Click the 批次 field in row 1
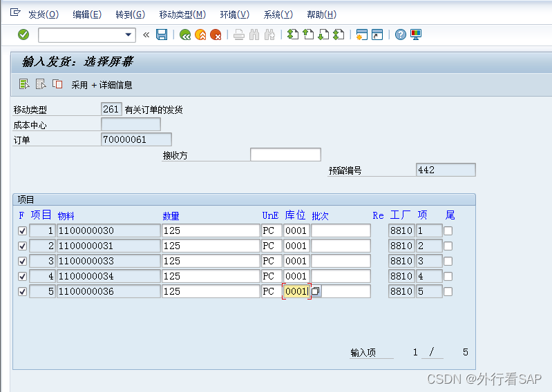 click(341, 231)
